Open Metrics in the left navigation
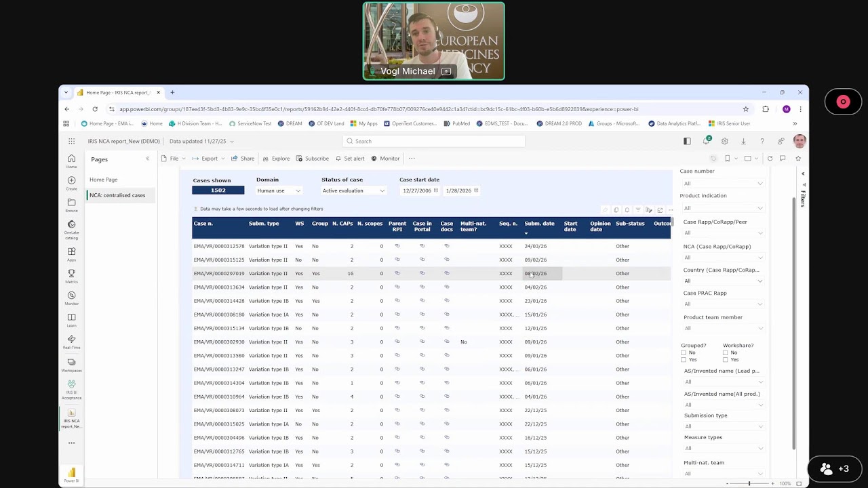Viewport: 868px width, 488px height. [x=71, y=276]
